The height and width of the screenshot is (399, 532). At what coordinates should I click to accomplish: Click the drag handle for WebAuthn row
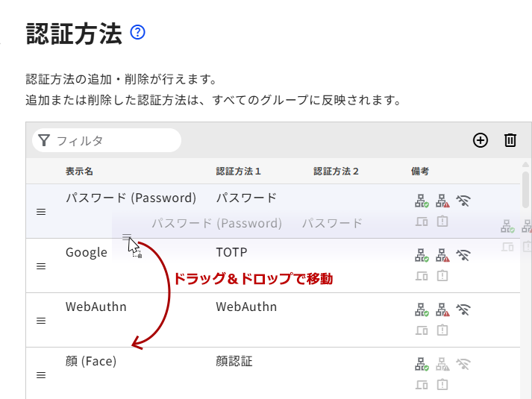point(41,321)
